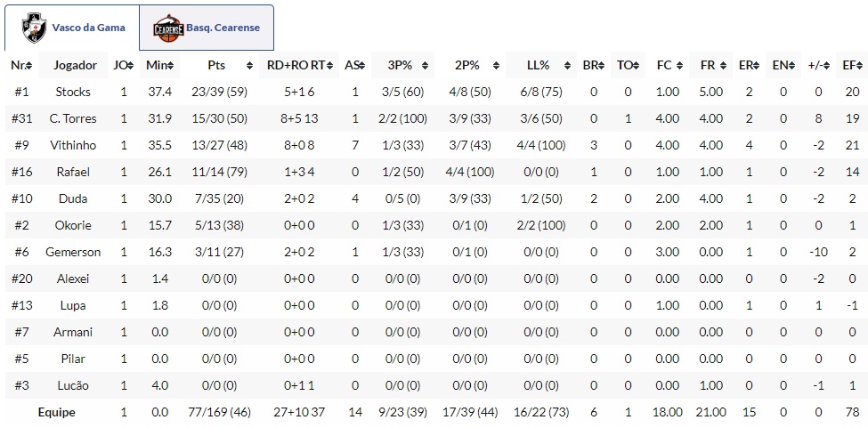Sort by LL% free throw column
This screenshot has width=868, height=428.
(566, 66)
